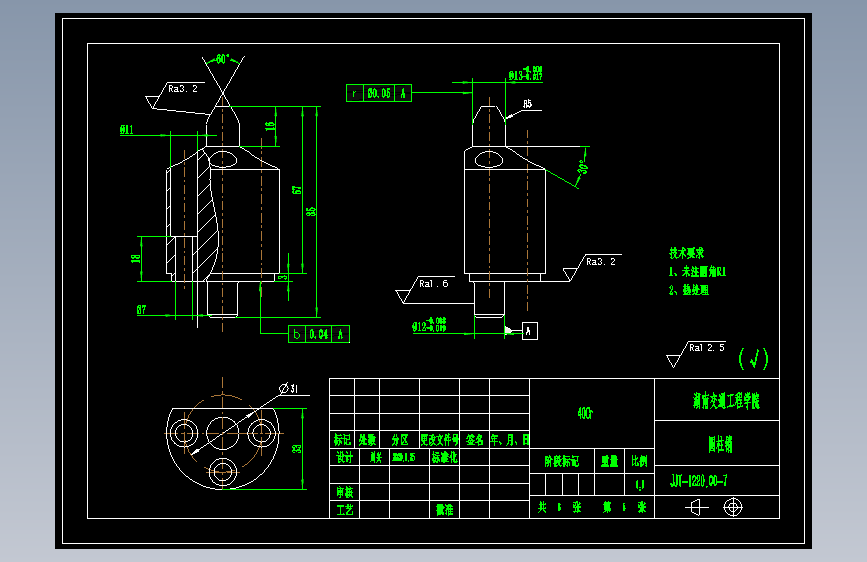The image size is (867, 562).
Task: Click the parenthesized check mark symbol
Action: [x=753, y=359]
